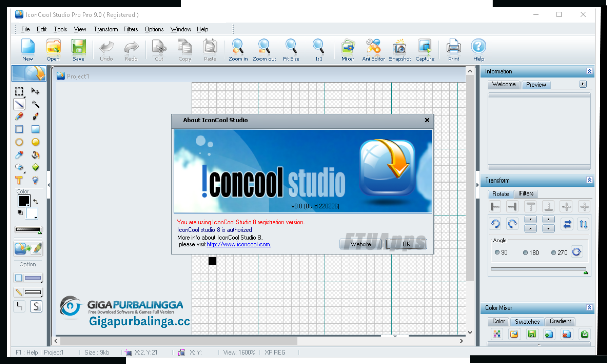Open Help using the question mark icon
607x364 pixels.
click(x=479, y=50)
